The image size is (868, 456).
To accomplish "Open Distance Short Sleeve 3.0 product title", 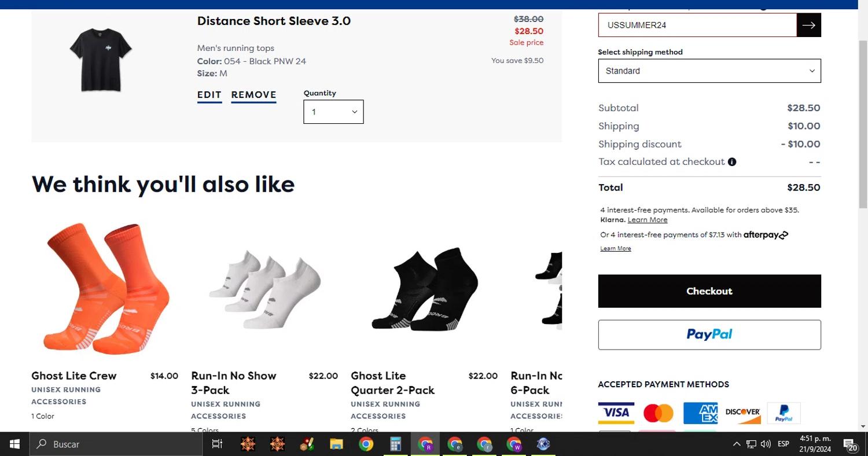I will click(x=274, y=21).
